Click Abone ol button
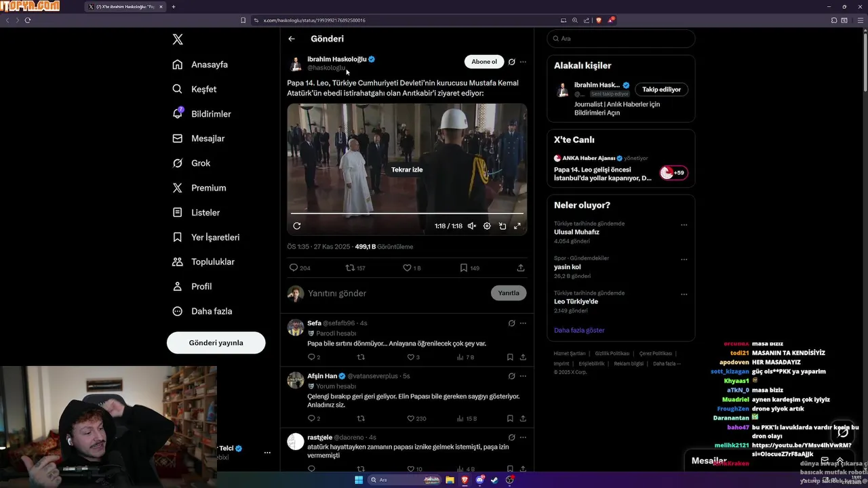The image size is (868, 488). pyautogui.click(x=484, y=62)
